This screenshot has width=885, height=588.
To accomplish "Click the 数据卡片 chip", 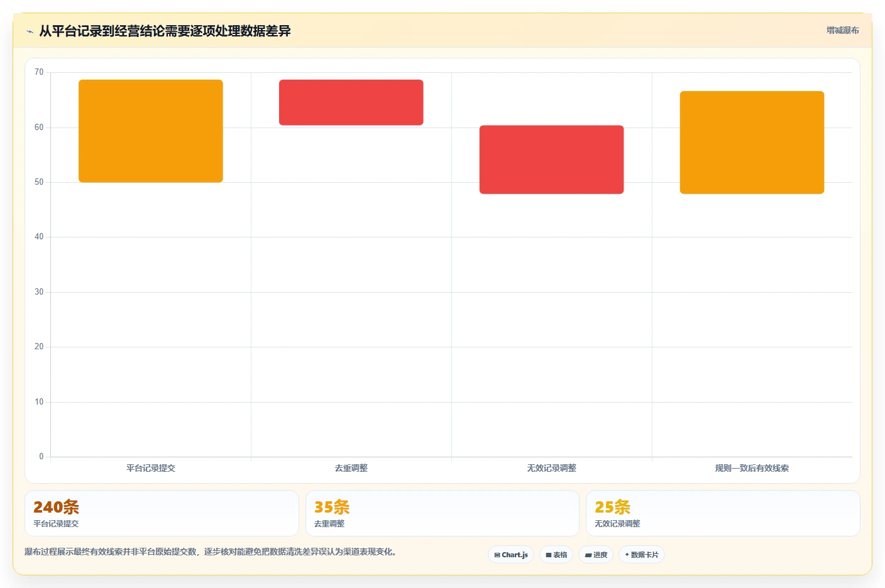I will (x=642, y=555).
